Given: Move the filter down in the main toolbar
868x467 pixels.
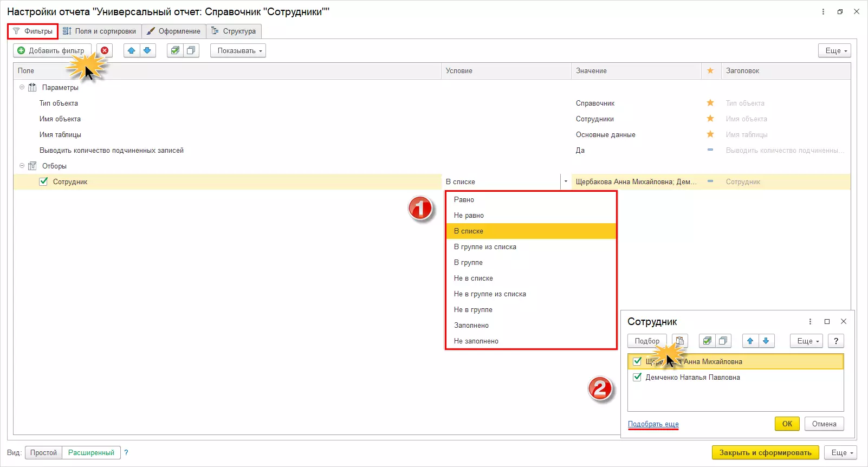Looking at the screenshot, I should (147, 50).
